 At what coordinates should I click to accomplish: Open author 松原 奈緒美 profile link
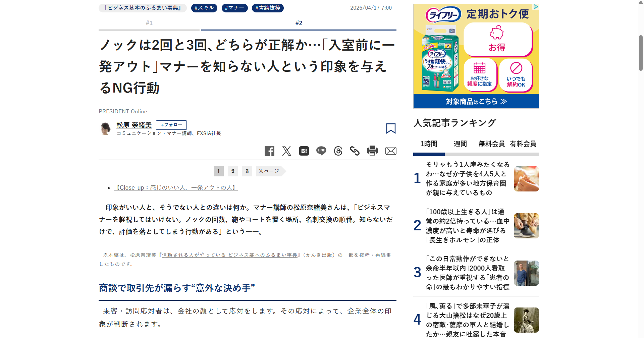134,125
